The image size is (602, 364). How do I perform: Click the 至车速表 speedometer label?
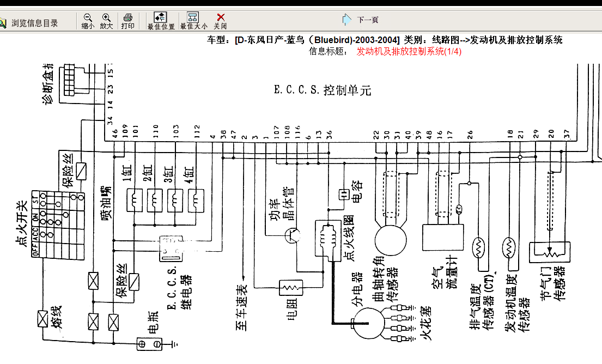[x=242, y=308]
